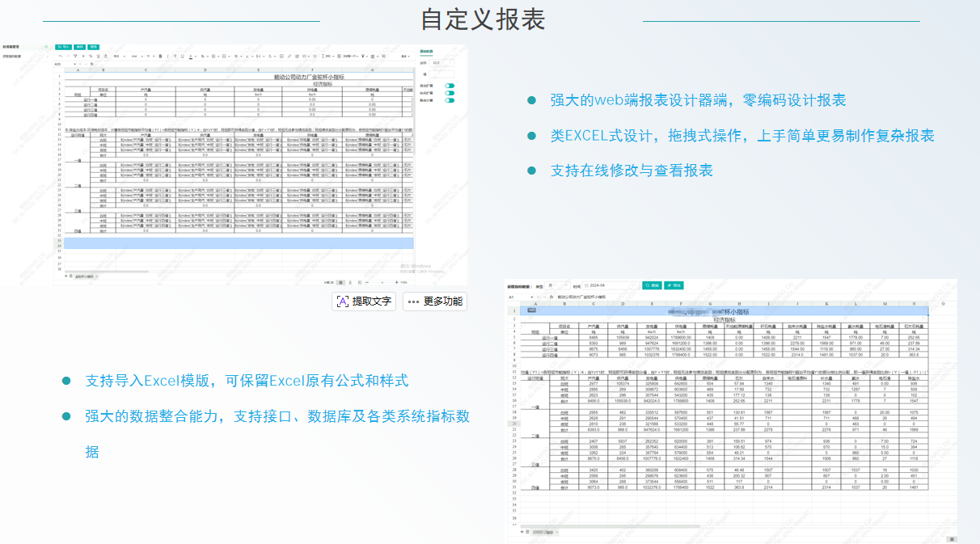Click the 导入 import button in designer

pos(64,47)
